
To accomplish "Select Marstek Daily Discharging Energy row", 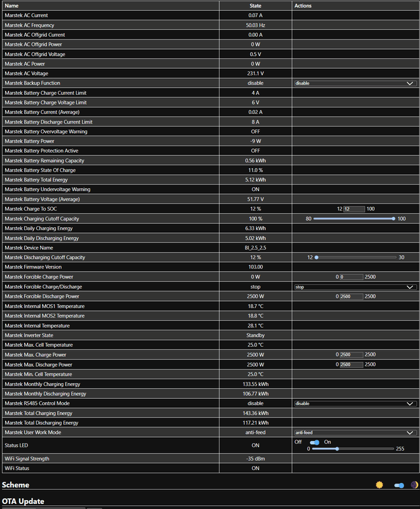I will [x=41, y=238].
